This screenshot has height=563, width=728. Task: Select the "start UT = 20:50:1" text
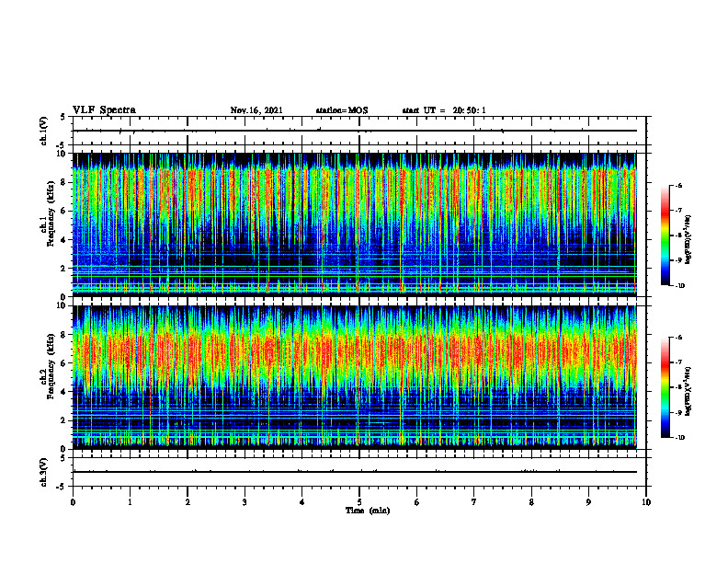pos(444,110)
